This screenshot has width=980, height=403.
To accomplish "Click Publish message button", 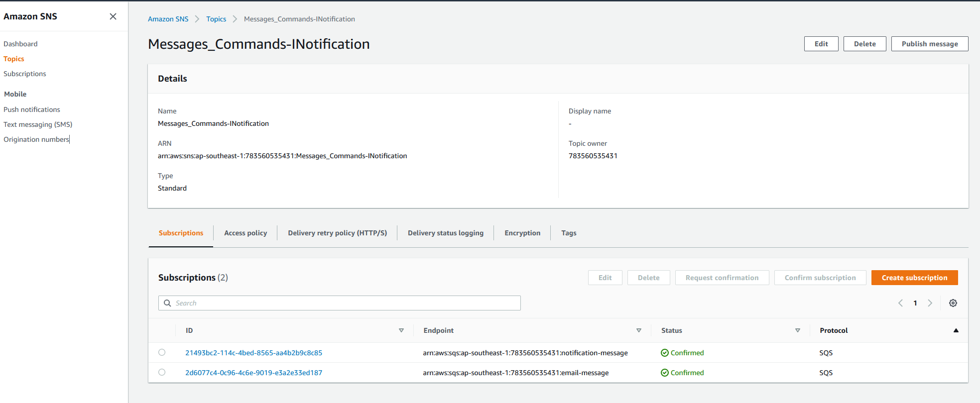I will (x=930, y=44).
